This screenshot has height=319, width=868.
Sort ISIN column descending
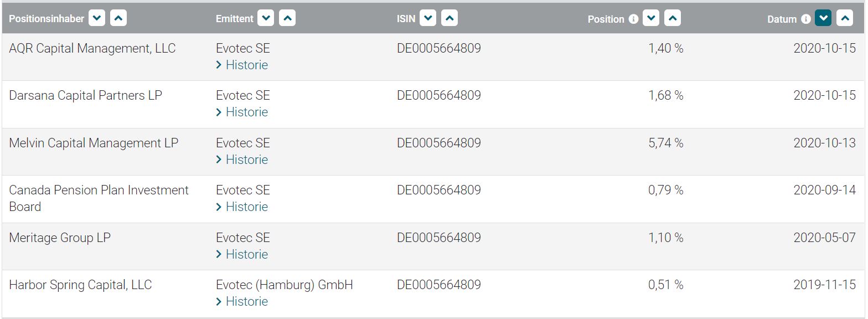point(428,18)
